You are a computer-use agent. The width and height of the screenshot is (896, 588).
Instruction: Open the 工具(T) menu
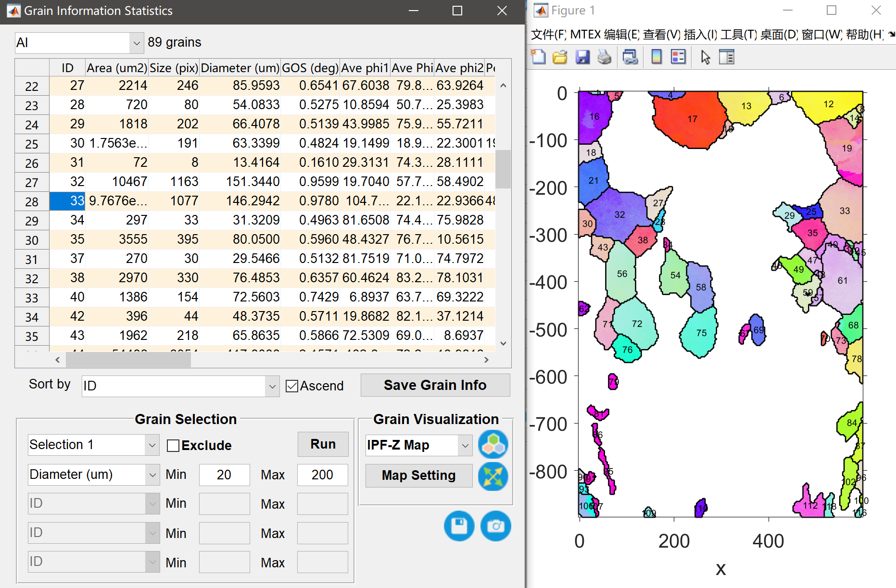coord(738,35)
